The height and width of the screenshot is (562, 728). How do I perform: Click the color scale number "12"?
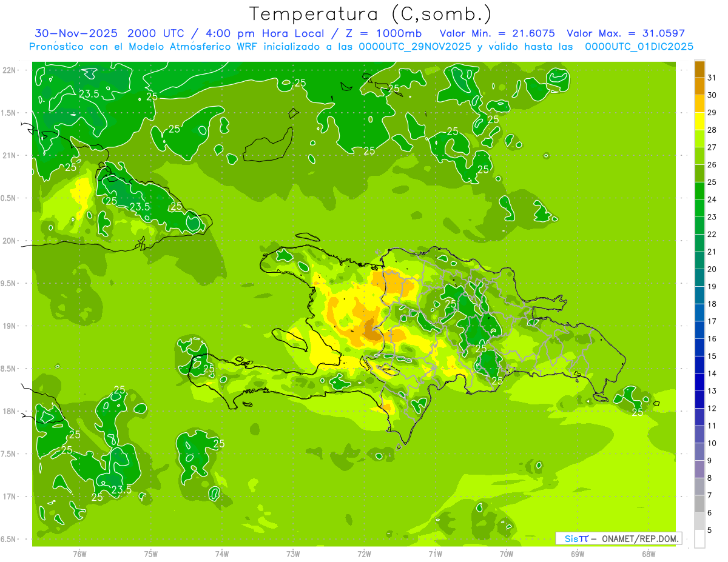click(712, 409)
